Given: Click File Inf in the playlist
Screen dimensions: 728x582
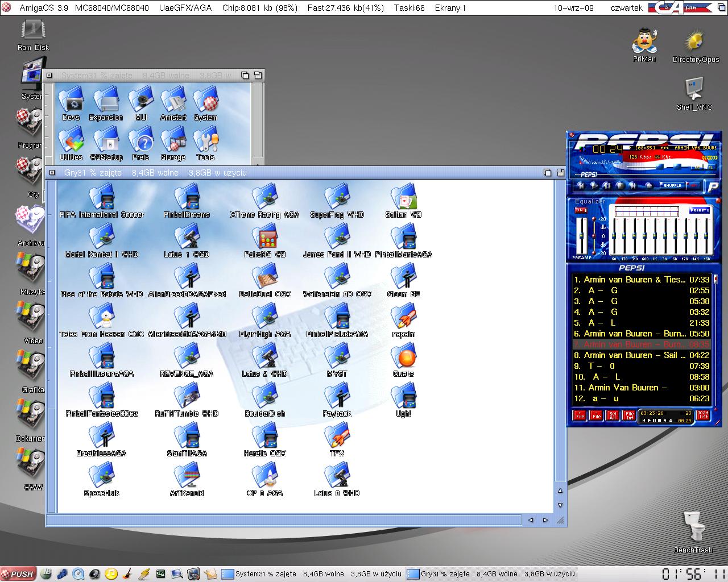Looking at the screenshot, I should point(628,415).
